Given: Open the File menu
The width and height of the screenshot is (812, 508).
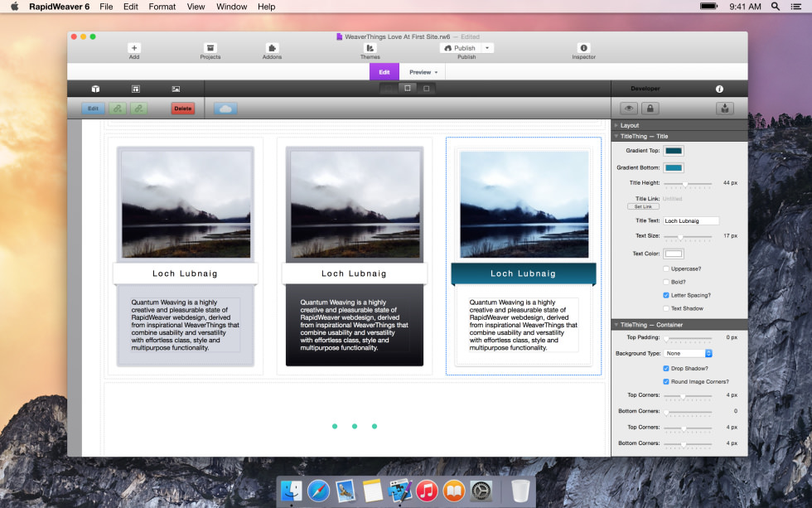Looking at the screenshot, I should tap(106, 7).
